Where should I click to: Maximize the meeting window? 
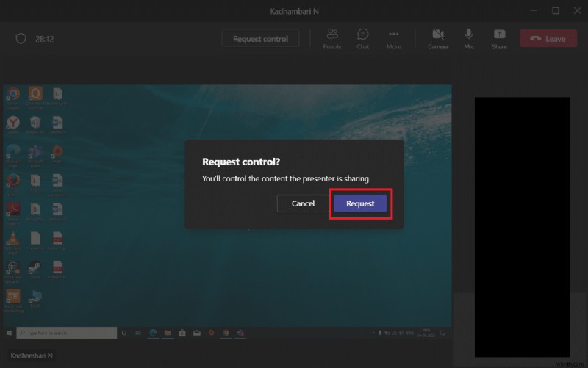(x=556, y=11)
